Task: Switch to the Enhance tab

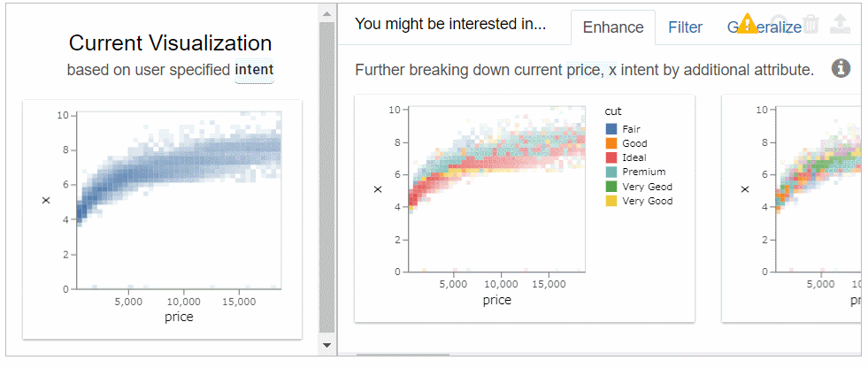Action: [x=613, y=27]
